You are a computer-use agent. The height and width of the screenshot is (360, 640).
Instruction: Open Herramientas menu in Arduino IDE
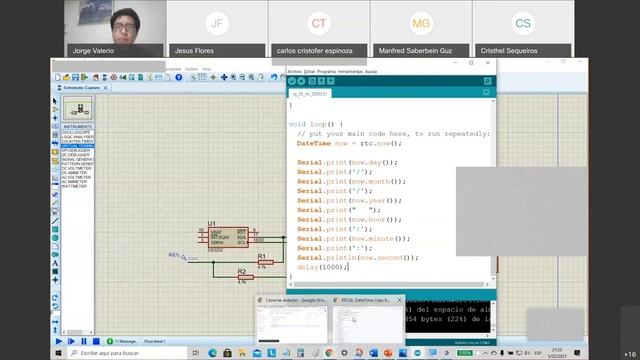(x=350, y=71)
